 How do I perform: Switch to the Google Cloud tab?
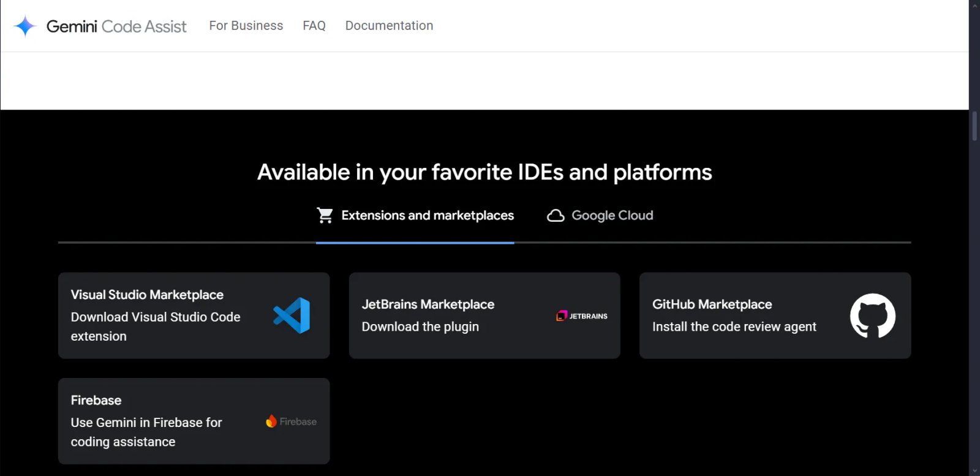(612, 216)
